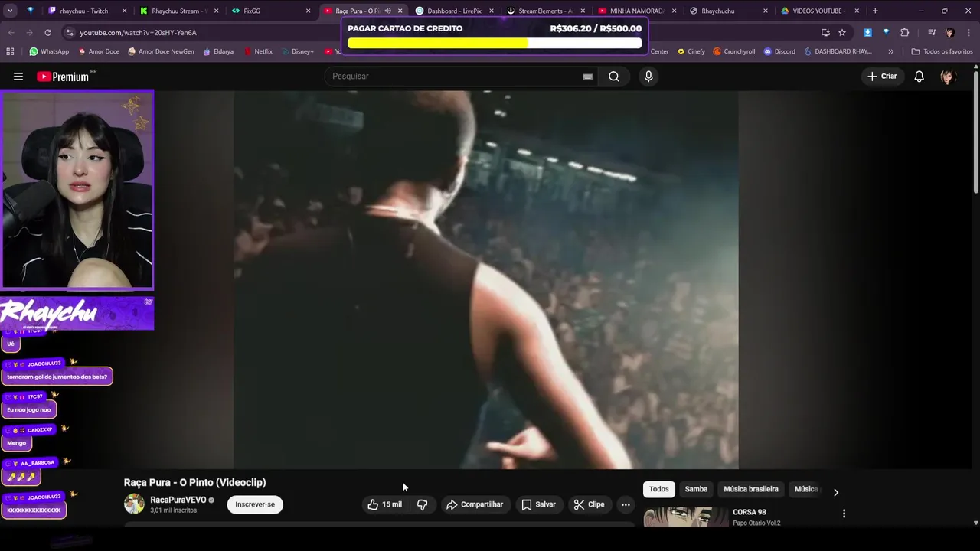
Task: Switch to StreamElements tab
Action: [545, 11]
